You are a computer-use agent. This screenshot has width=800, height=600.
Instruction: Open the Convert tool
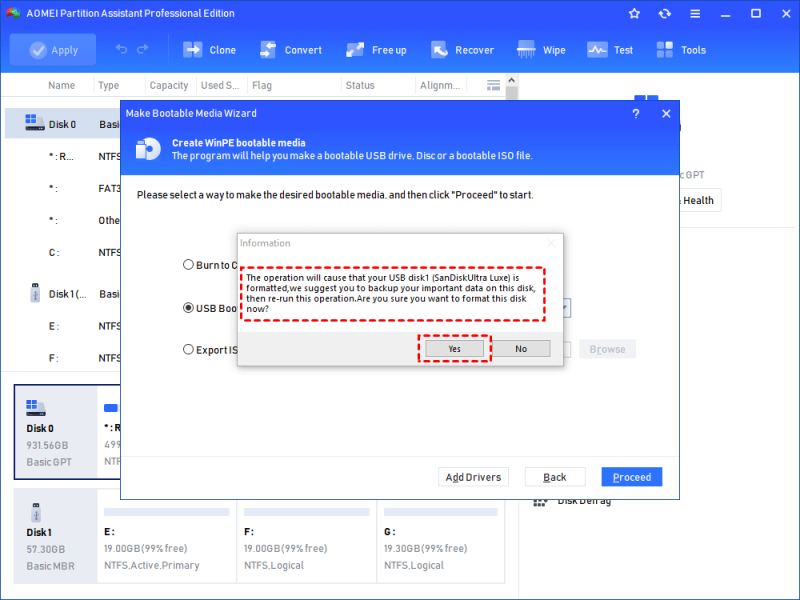tap(290, 50)
